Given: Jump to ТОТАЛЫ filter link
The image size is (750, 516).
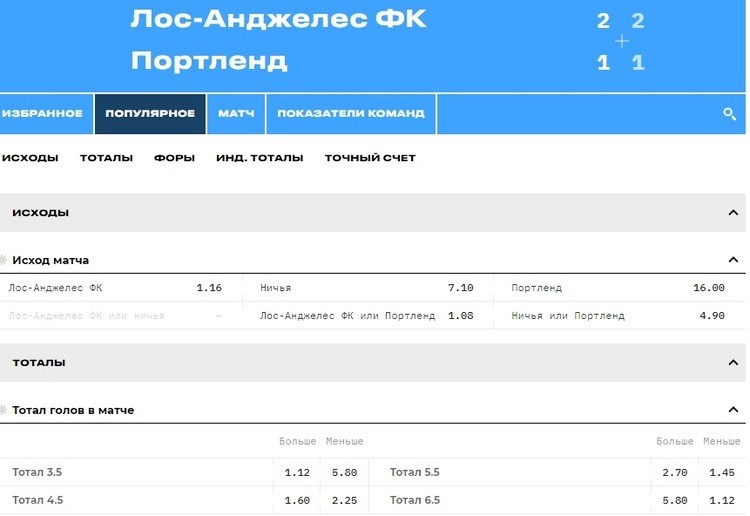Looking at the screenshot, I should click(106, 158).
